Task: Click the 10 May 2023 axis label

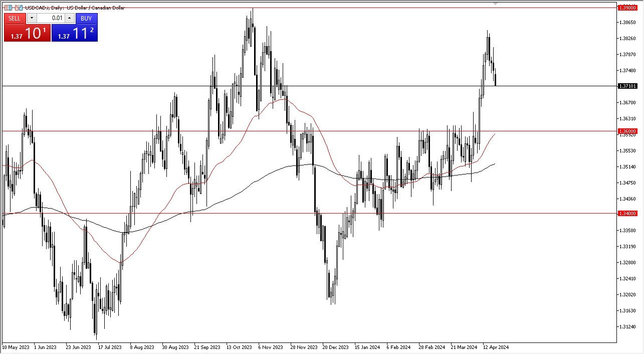Action: point(15,347)
